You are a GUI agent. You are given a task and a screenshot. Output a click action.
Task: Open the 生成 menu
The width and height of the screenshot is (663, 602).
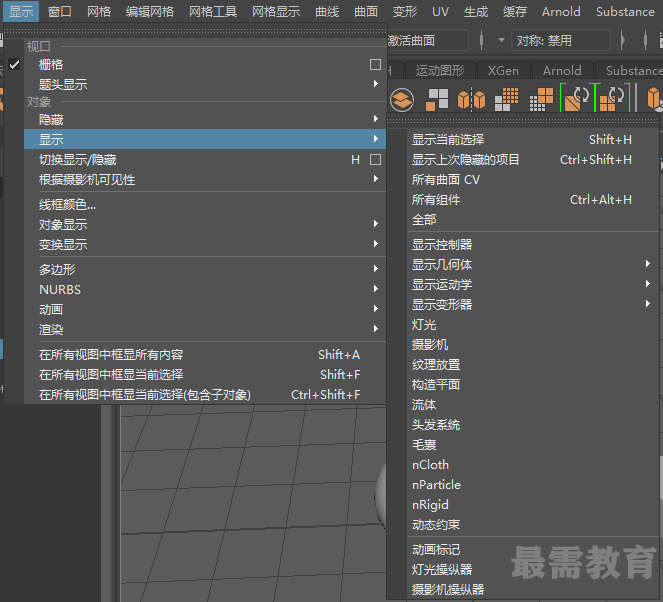[476, 11]
